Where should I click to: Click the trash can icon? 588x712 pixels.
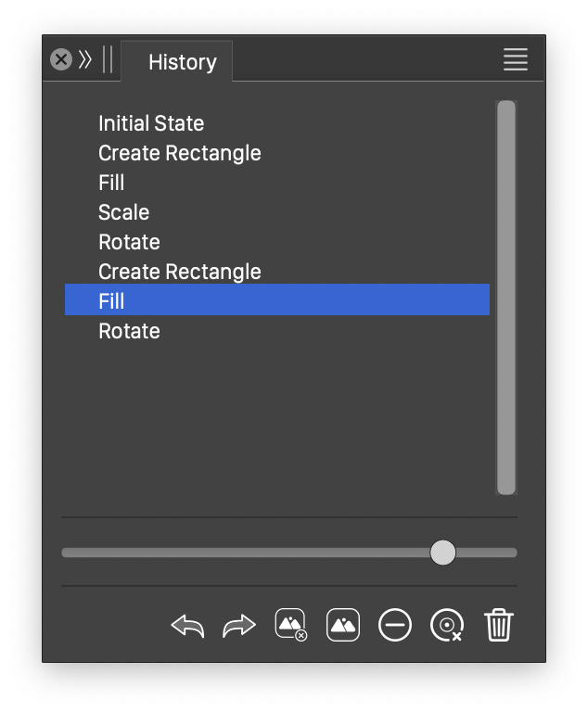(499, 626)
